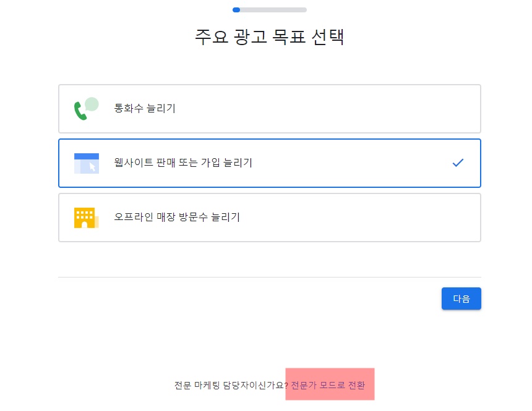This screenshot has height=411, width=532.
Task: Click the highlighted expert mode switch text
Action: point(330,384)
